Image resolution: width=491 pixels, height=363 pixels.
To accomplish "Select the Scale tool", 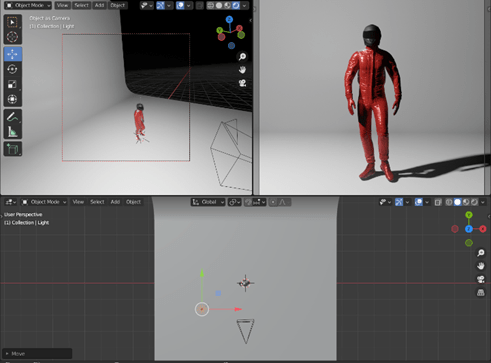I will click(x=12, y=84).
